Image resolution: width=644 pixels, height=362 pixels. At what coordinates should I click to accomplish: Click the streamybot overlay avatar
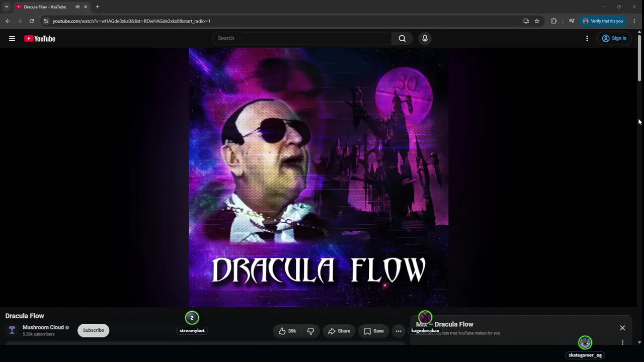click(192, 318)
